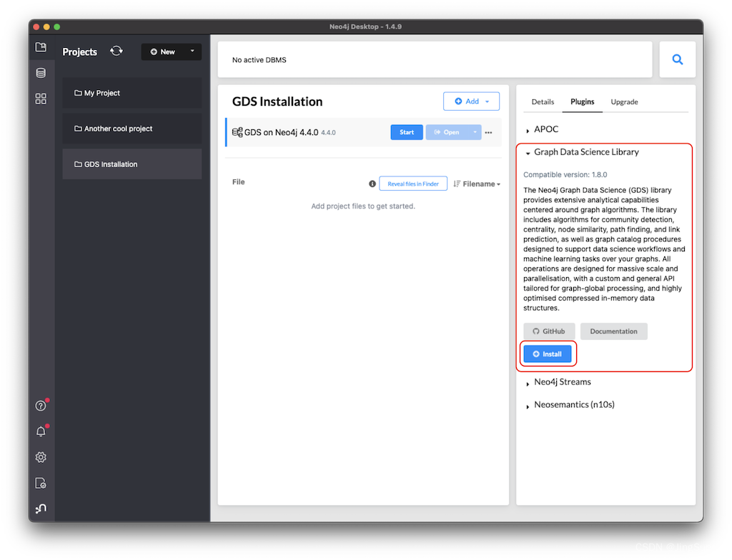Open the DBMS database sidebar icon
The width and height of the screenshot is (732, 560).
[41, 73]
